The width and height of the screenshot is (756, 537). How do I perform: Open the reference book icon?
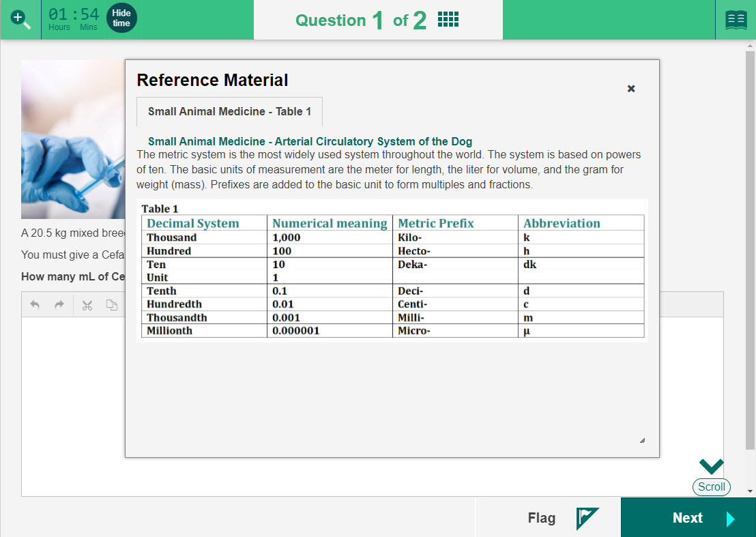pyautogui.click(x=736, y=20)
